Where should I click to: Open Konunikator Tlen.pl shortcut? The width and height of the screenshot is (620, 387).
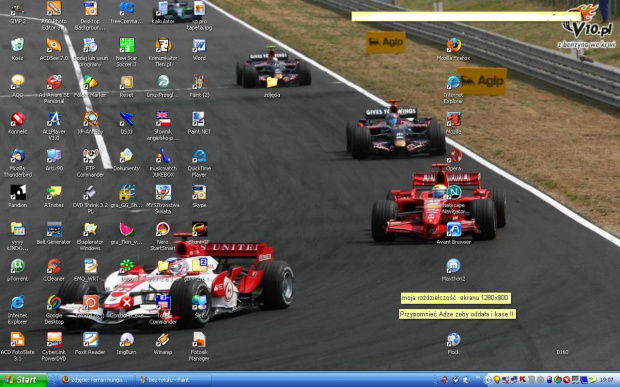[x=163, y=53]
